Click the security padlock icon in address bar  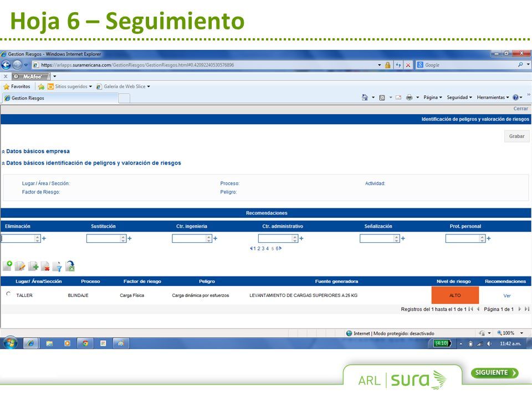pyautogui.click(x=387, y=65)
